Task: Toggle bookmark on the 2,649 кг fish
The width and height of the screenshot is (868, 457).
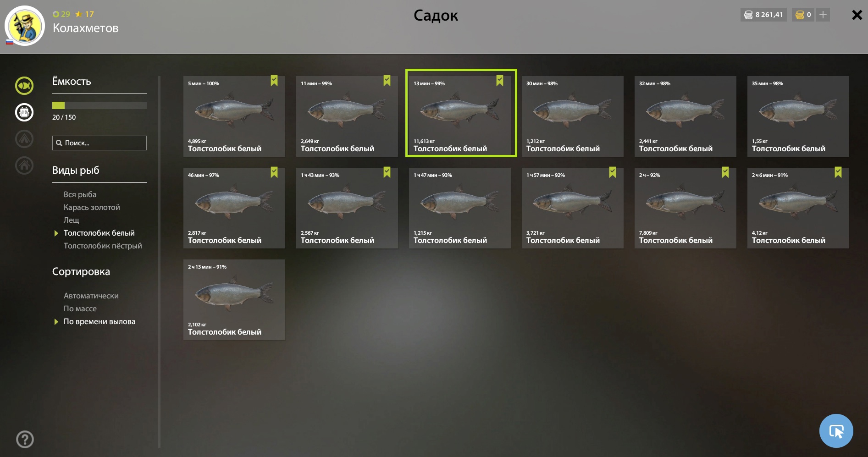Action: point(387,81)
